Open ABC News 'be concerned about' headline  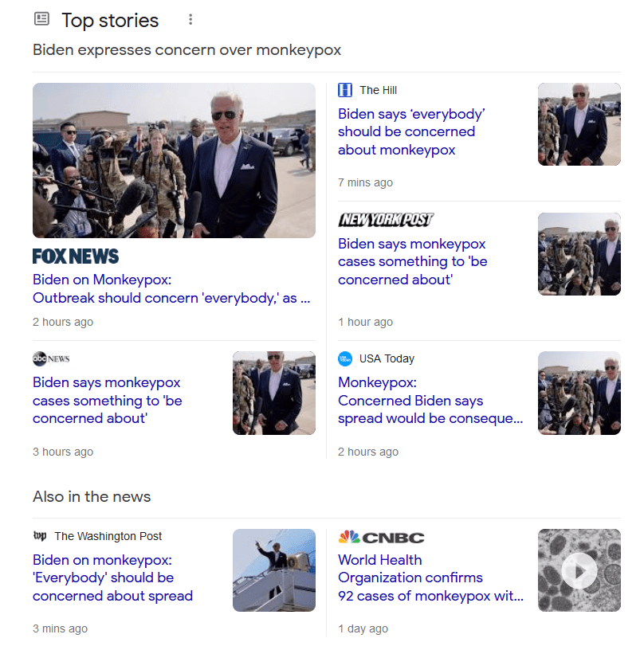[x=107, y=401]
